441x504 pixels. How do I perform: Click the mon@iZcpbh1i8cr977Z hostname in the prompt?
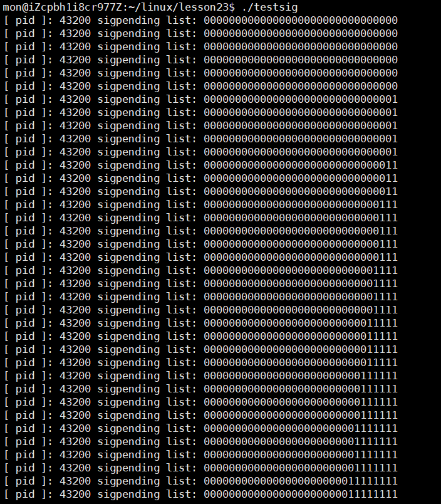point(63,7)
